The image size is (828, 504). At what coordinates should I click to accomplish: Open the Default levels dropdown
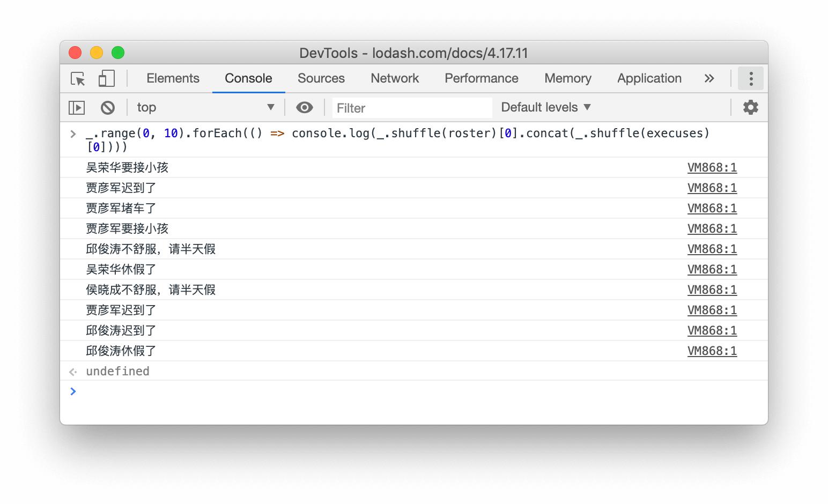pyautogui.click(x=546, y=107)
